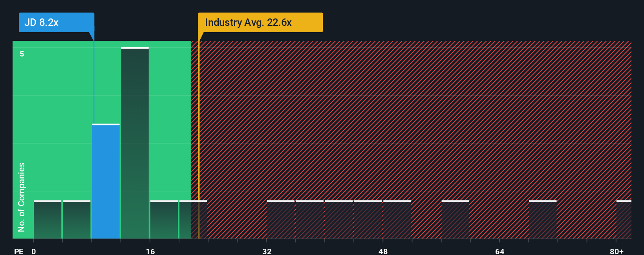This screenshot has height=255, width=644.
Task: Click the JD 8.2x label tag
Action: coord(57,22)
